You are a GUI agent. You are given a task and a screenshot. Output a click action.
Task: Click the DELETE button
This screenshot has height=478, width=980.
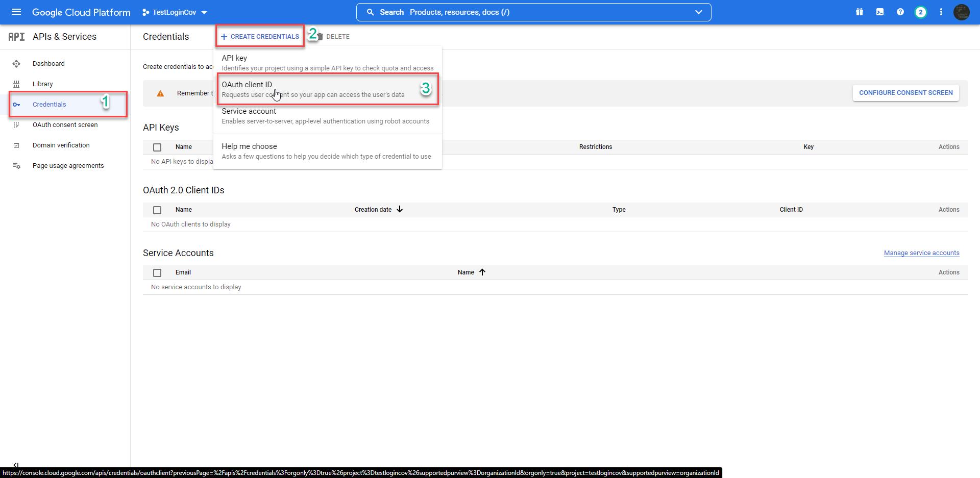click(x=333, y=37)
